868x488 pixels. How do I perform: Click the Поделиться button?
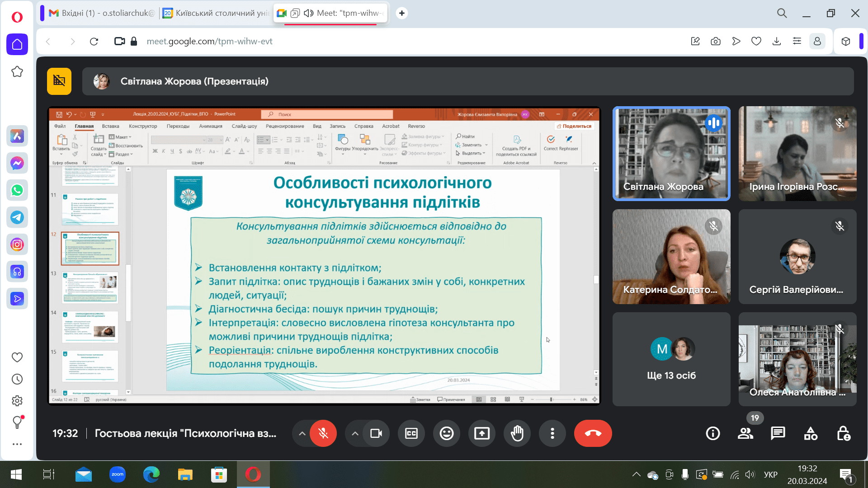[x=575, y=126]
